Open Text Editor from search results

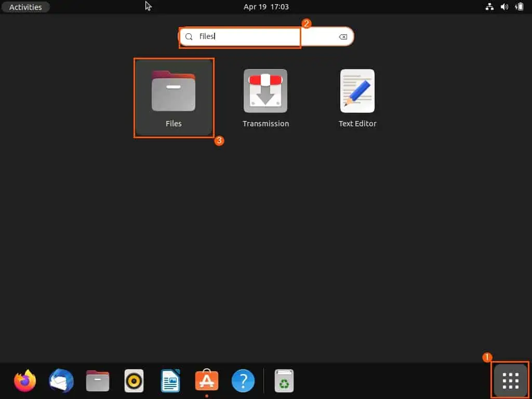point(357,97)
